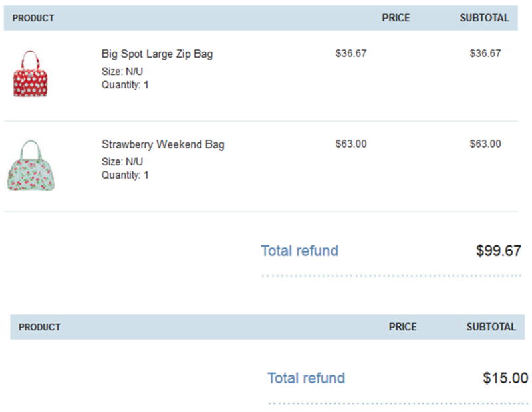The height and width of the screenshot is (412, 532).
Task: Click the PRICE header in second table
Action: tap(402, 326)
